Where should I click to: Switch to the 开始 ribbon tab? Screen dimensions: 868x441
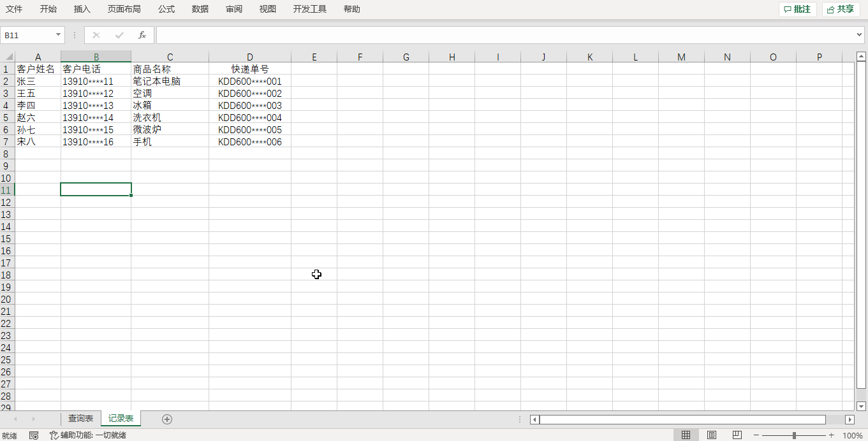48,9
